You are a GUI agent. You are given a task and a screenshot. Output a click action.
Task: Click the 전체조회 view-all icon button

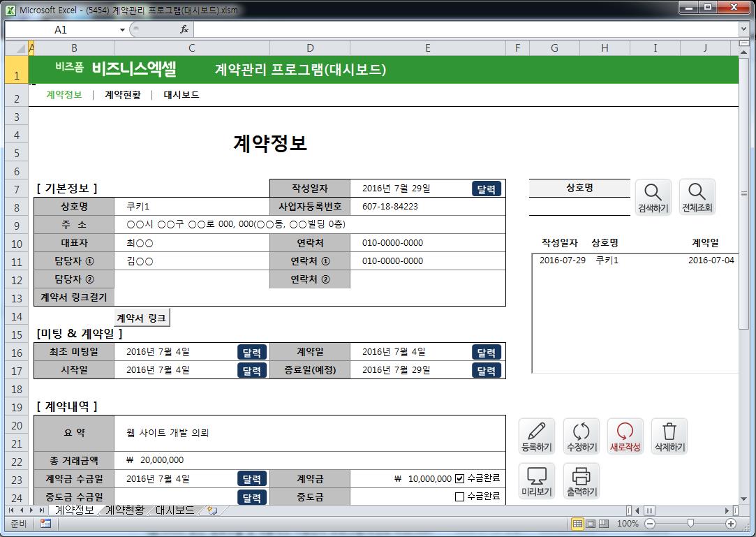[x=697, y=197]
